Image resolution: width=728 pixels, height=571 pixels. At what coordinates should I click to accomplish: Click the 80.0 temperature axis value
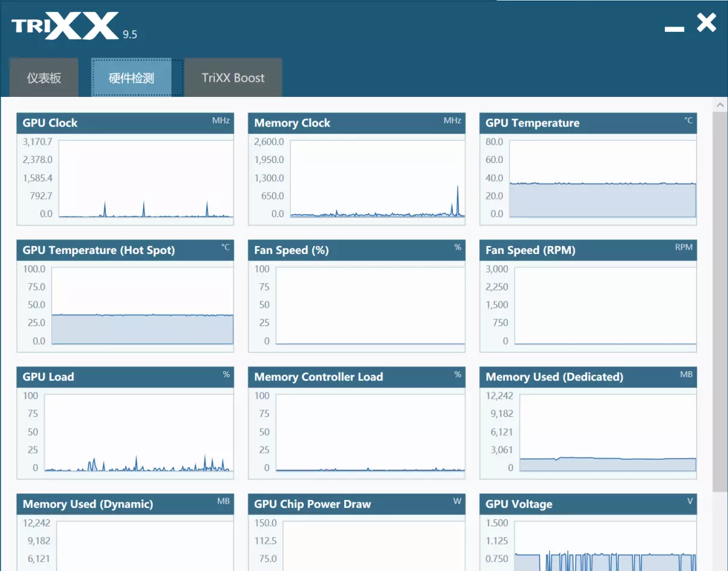(x=495, y=142)
